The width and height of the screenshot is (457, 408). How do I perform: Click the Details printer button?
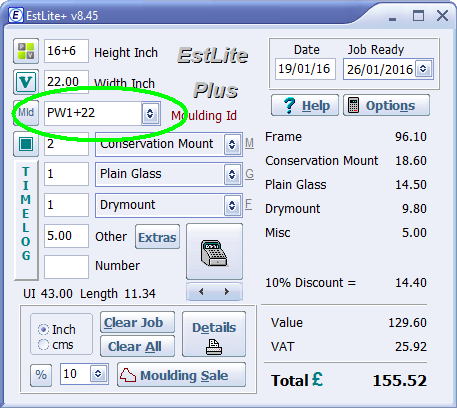(214, 334)
